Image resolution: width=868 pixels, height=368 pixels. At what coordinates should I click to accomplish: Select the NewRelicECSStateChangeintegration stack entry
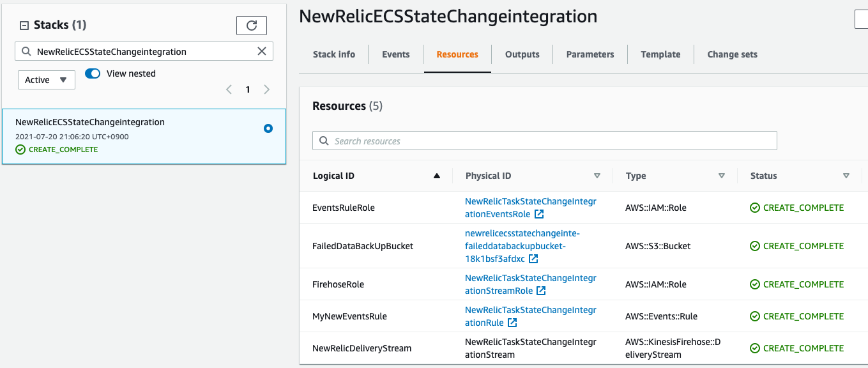click(x=144, y=136)
